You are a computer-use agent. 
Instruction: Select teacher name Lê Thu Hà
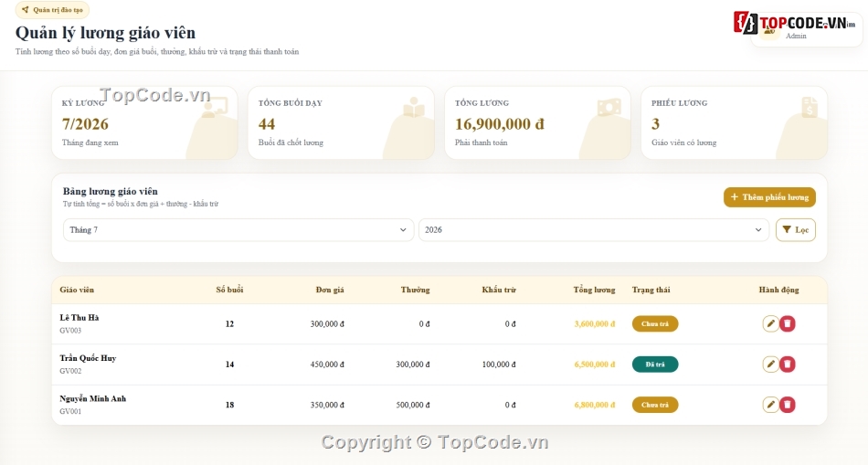click(79, 318)
